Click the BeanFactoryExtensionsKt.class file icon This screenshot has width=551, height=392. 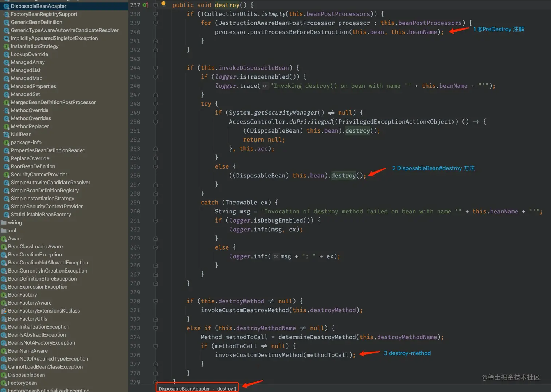click(x=4, y=311)
